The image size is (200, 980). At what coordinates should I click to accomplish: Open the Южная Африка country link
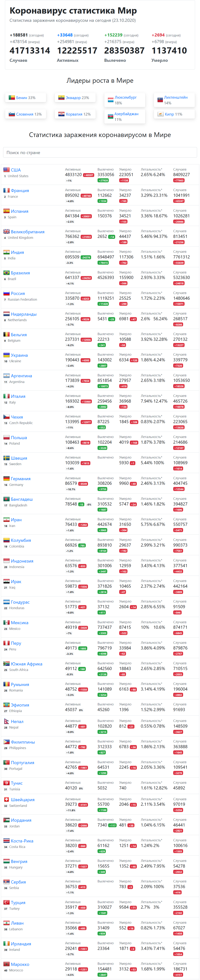coord(27,664)
